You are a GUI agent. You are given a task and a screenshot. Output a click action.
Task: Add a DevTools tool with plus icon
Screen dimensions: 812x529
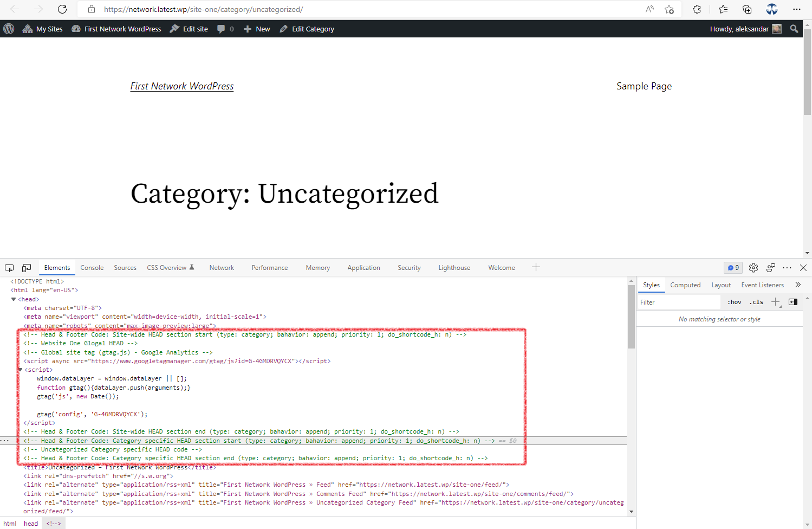click(536, 267)
